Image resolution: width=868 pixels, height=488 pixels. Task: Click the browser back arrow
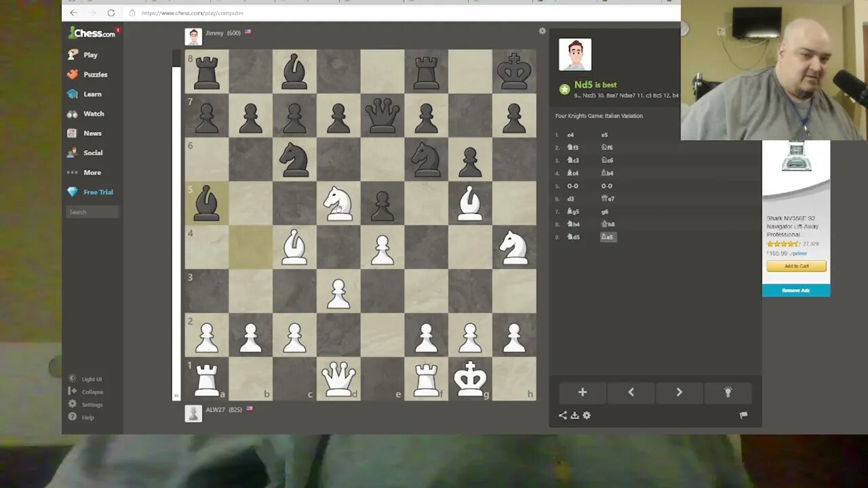73,13
